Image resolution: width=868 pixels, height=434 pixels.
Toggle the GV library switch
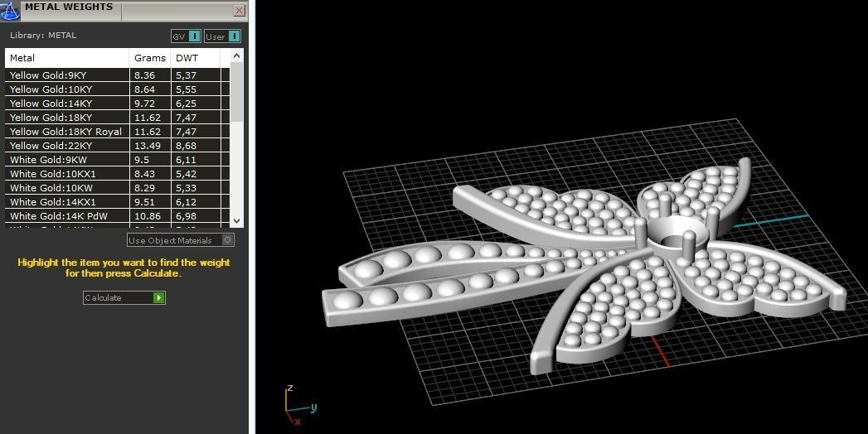point(186,36)
